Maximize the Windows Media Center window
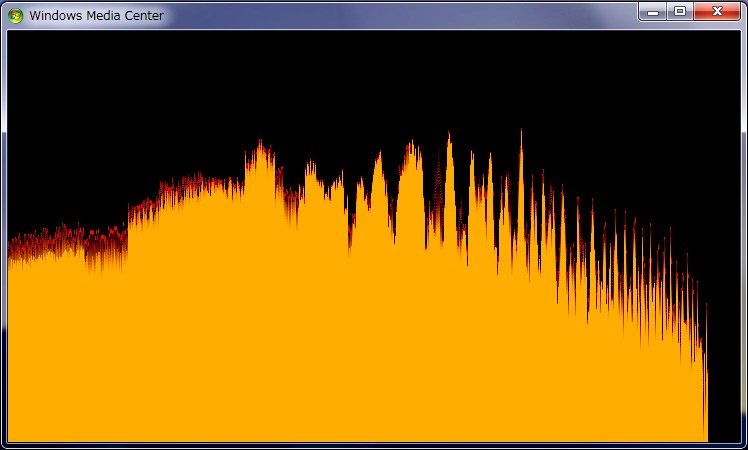This screenshot has height=450, width=748. pos(680,12)
